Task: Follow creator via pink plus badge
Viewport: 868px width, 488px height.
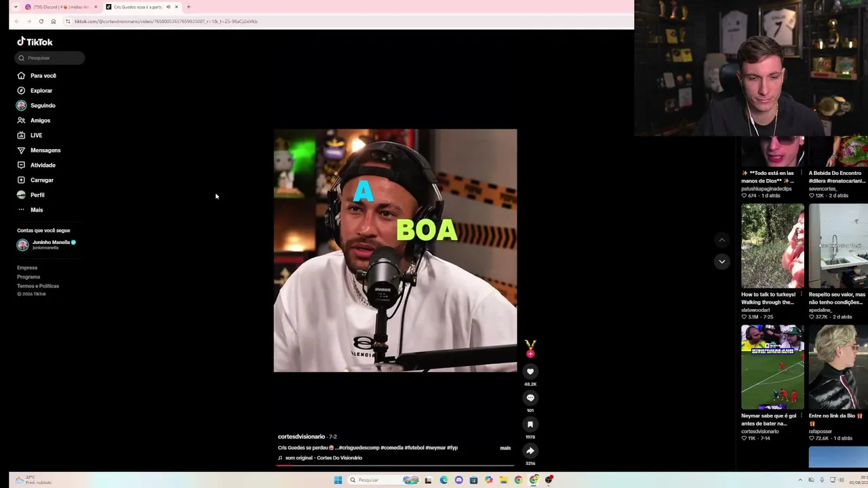Action: [x=530, y=354]
